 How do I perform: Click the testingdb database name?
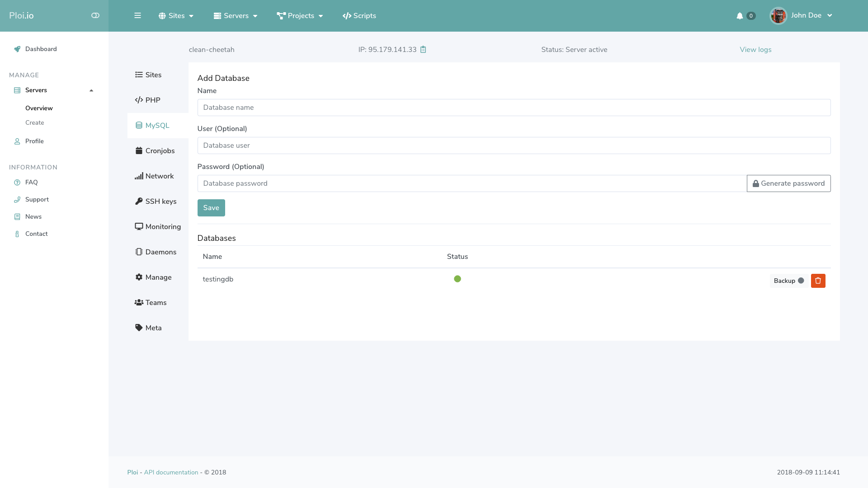pos(218,279)
